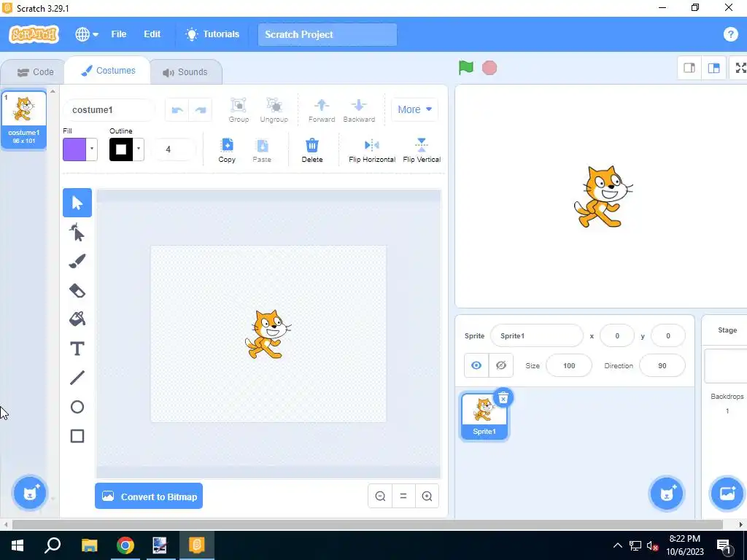
Task: Delete the selection with trash icon
Action: point(312,150)
